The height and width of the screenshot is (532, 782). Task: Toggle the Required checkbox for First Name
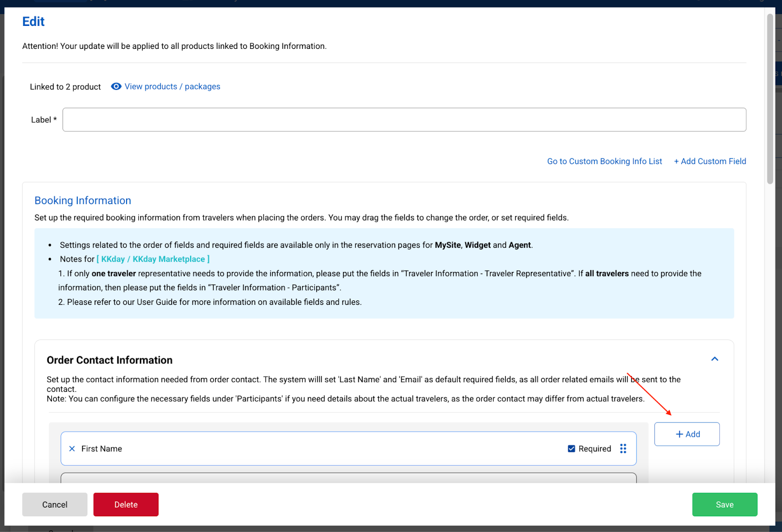571,448
